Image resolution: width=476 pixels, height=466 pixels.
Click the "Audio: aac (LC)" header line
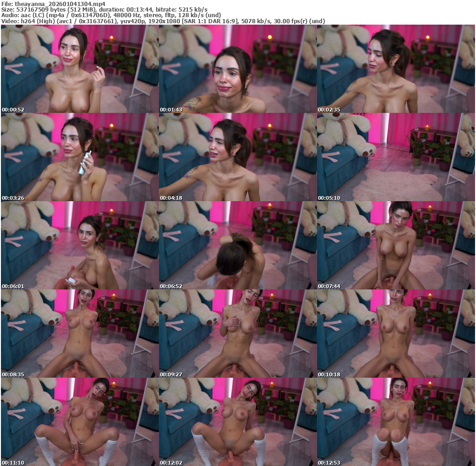click(x=111, y=15)
